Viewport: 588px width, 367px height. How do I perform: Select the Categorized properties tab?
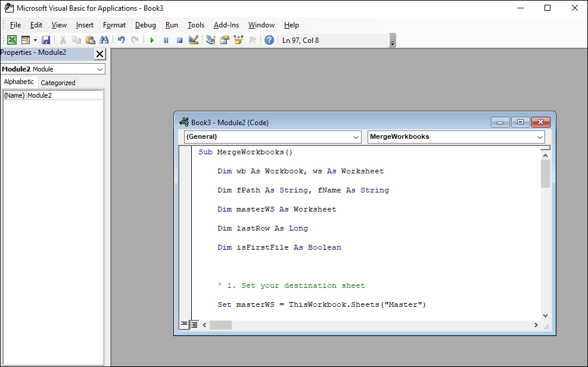point(57,82)
